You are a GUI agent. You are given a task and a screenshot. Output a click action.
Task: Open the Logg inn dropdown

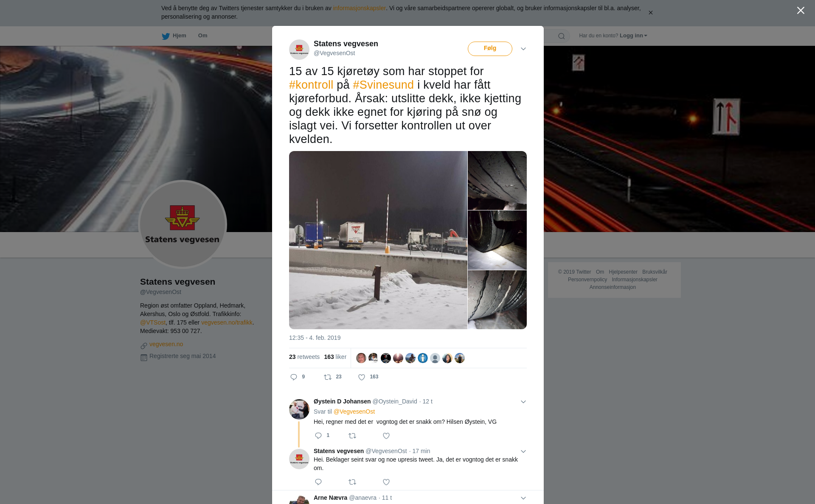[x=633, y=36]
